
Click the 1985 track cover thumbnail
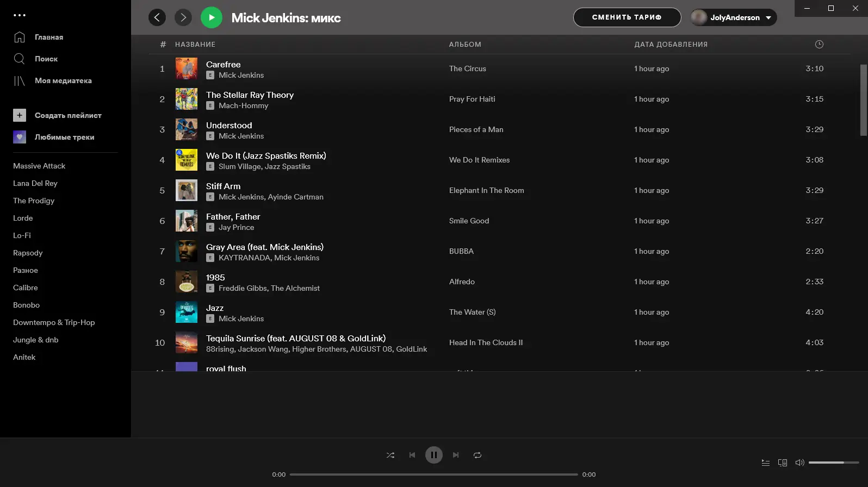[187, 282]
